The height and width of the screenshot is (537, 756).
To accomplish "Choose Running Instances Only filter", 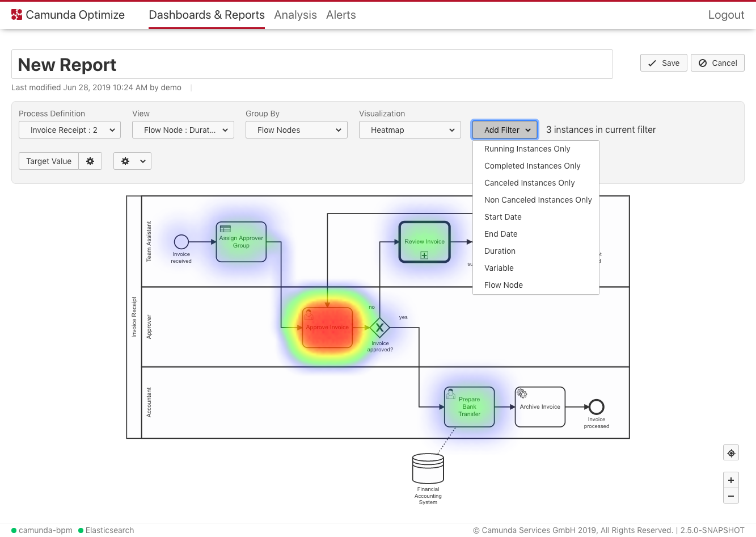I will [x=536, y=149].
